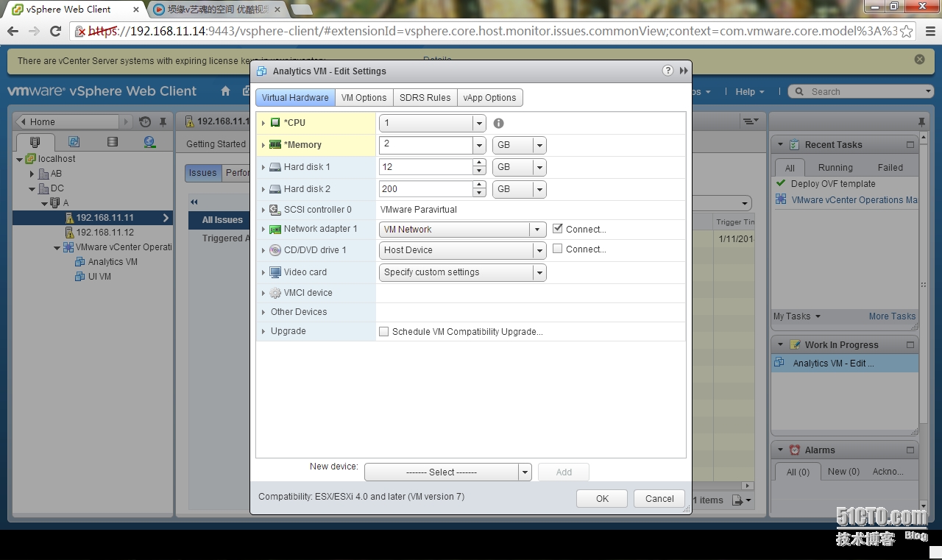Click the vSphere home icon
The image size is (942, 560).
[226, 91]
